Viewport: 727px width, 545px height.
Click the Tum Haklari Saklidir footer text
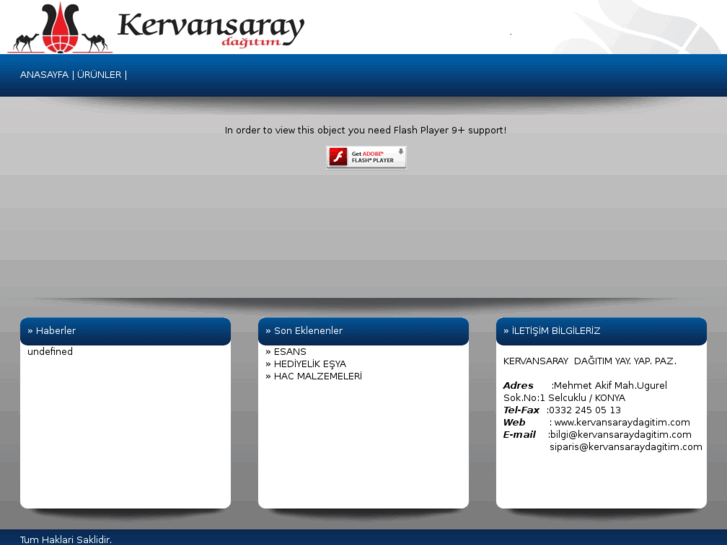pyautogui.click(x=66, y=540)
